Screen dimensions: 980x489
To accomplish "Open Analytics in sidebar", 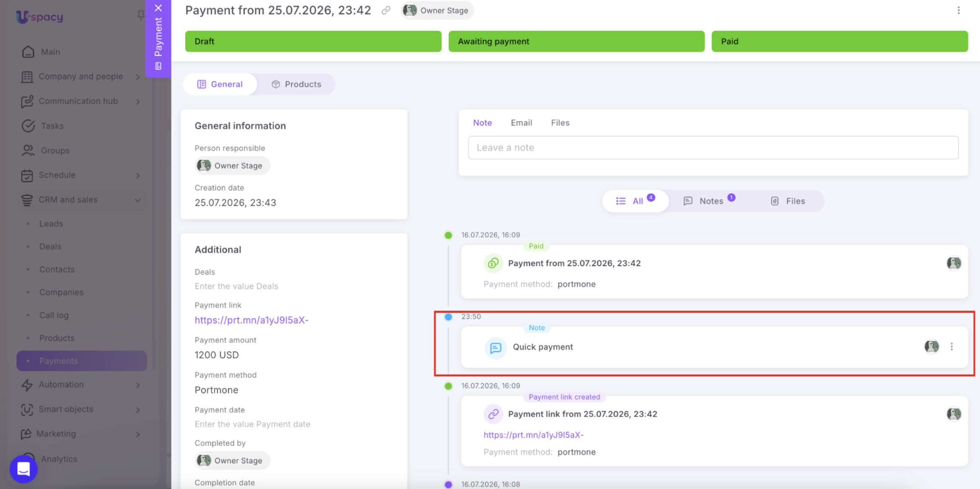I will pyautogui.click(x=59, y=459).
